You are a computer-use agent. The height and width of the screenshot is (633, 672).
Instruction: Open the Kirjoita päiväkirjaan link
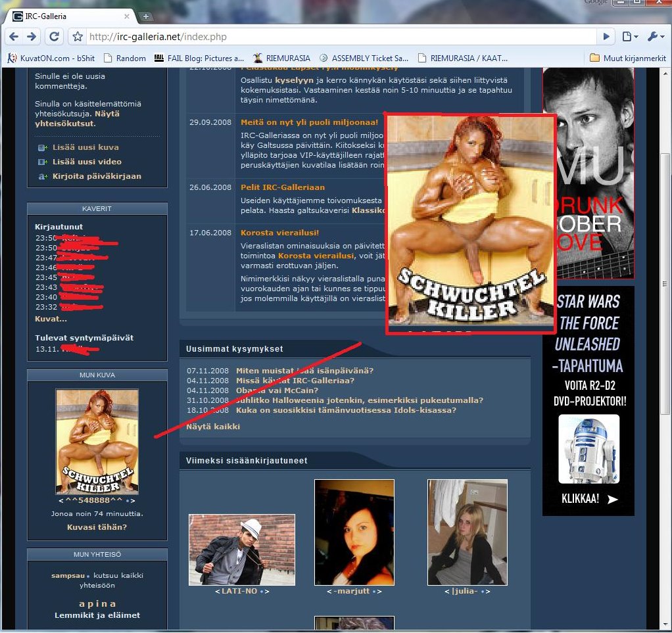coord(96,176)
